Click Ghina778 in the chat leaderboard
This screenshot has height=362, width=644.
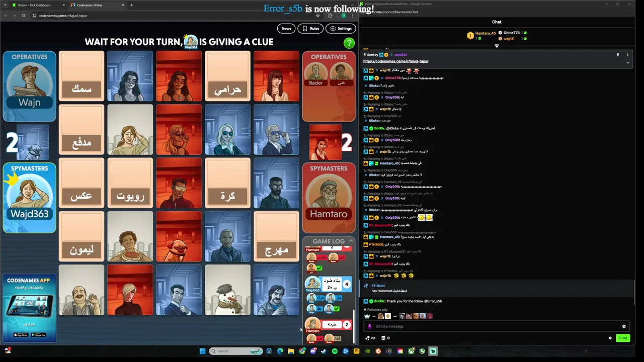point(511,33)
